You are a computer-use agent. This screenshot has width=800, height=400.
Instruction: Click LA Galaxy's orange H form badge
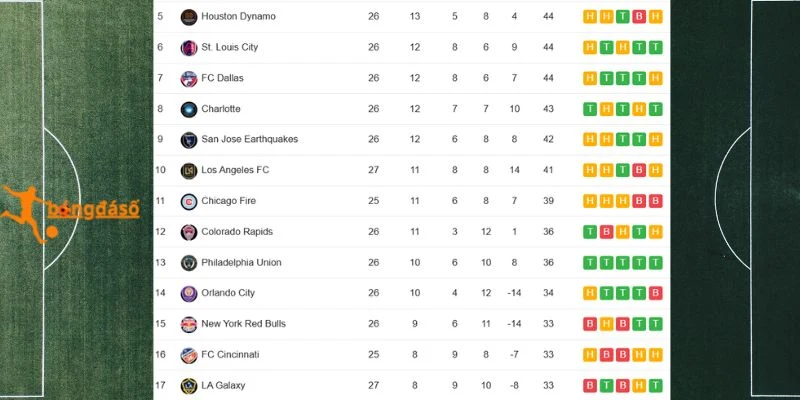point(639,385)
